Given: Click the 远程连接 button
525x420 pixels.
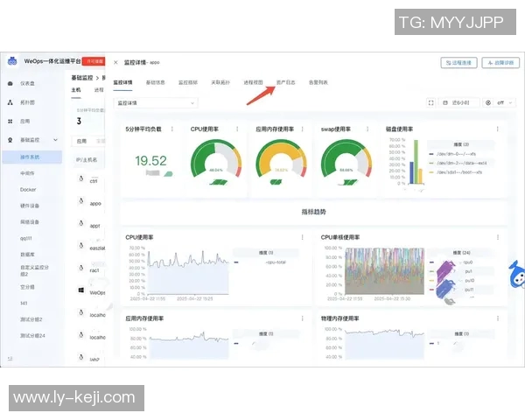Looking at the screenshot, I should 458,63.
